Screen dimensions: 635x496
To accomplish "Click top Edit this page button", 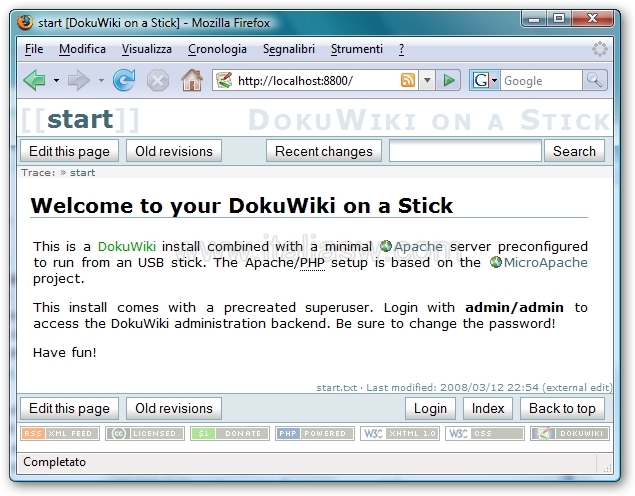I will pos(69,151).
